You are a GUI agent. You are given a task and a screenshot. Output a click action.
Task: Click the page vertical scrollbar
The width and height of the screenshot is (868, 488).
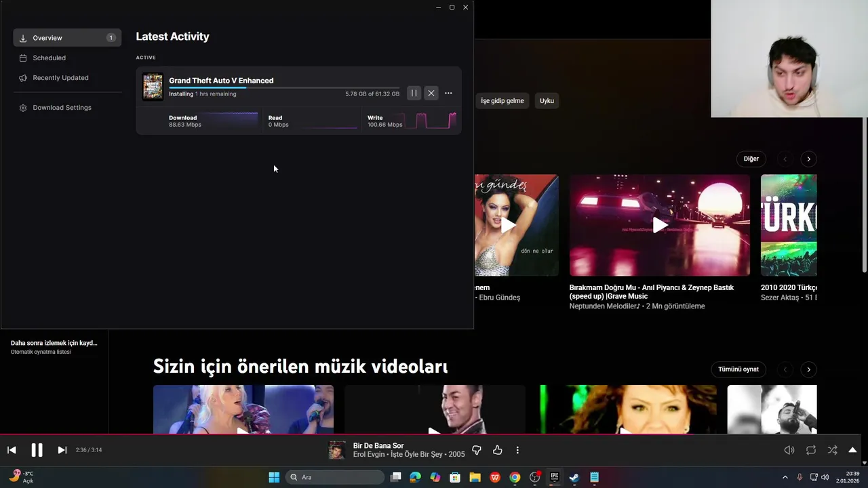coord(864,195)
